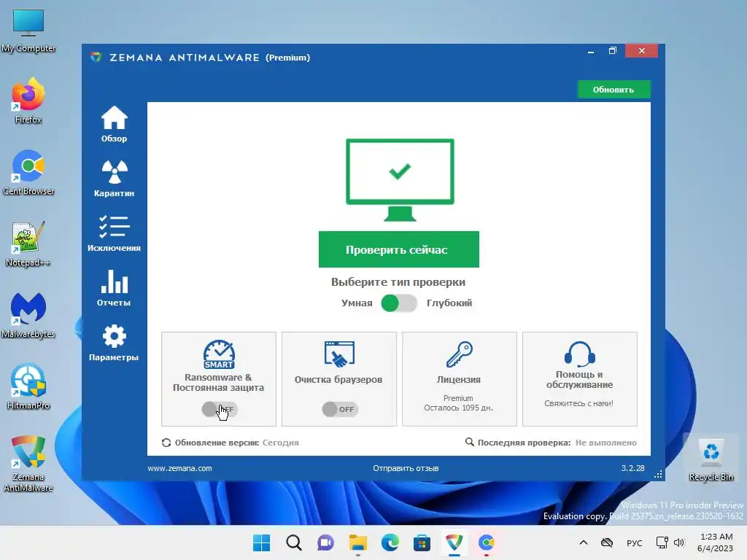Open Malwarebytes desktop shortcut
747x560 pixels.
(x=28, y=315)
